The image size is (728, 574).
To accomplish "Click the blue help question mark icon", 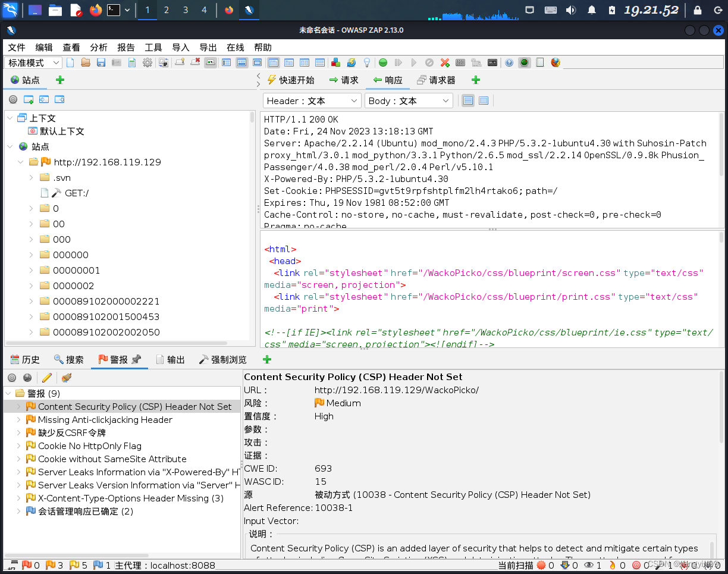I will 509,62.
